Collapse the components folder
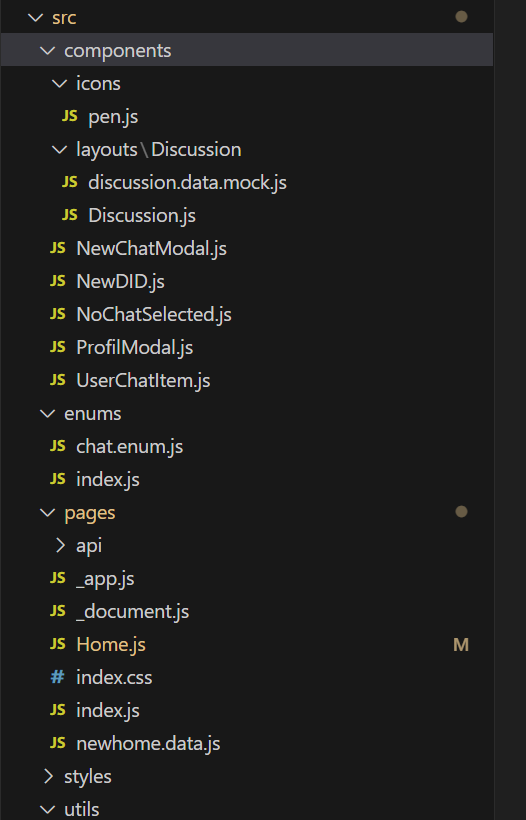This screenshot has height=820, width=526. click(x=247, y=50)
